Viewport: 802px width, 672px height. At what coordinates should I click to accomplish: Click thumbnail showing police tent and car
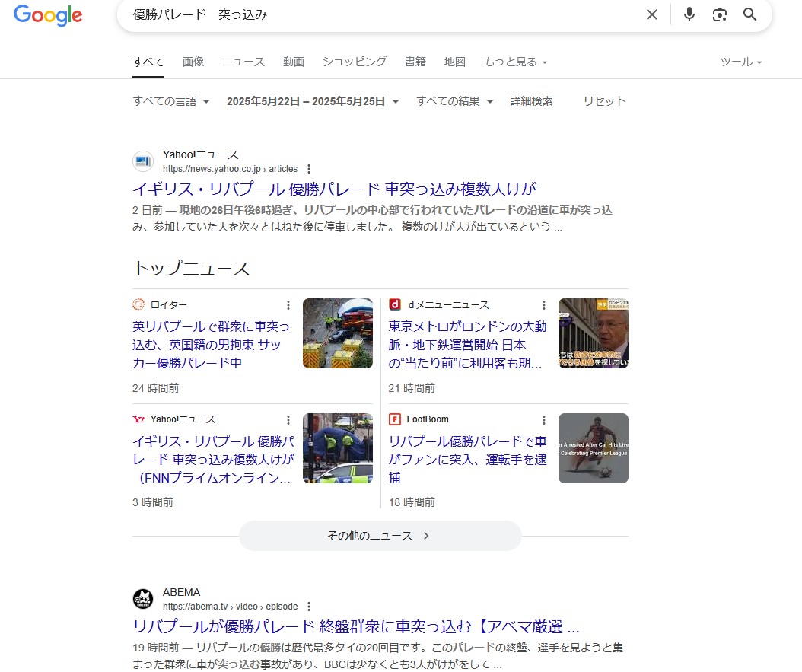[x=338, y=448]
